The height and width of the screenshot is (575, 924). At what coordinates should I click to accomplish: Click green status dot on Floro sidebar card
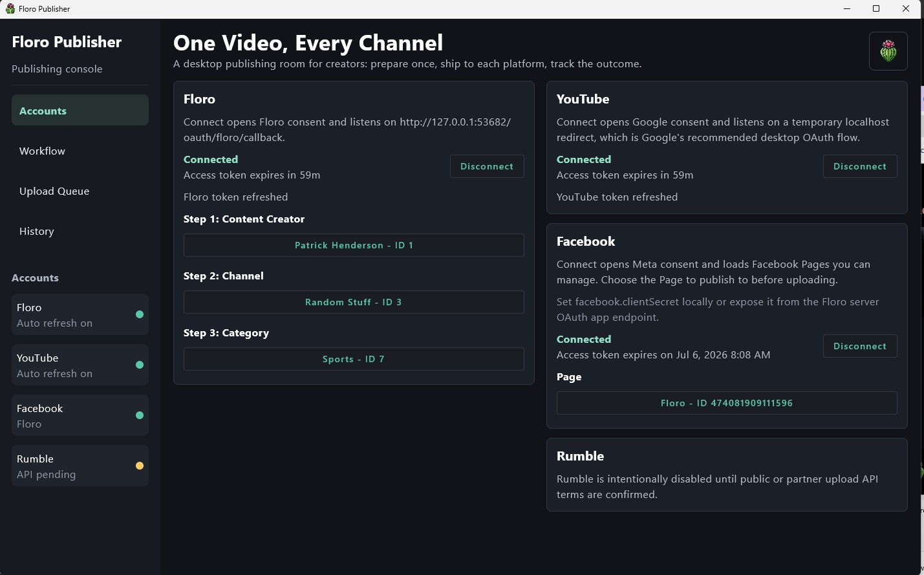point(140,314)
